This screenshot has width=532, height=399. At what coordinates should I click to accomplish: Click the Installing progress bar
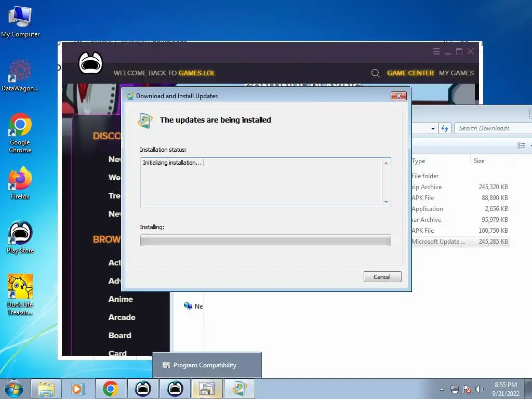point(265,241)
